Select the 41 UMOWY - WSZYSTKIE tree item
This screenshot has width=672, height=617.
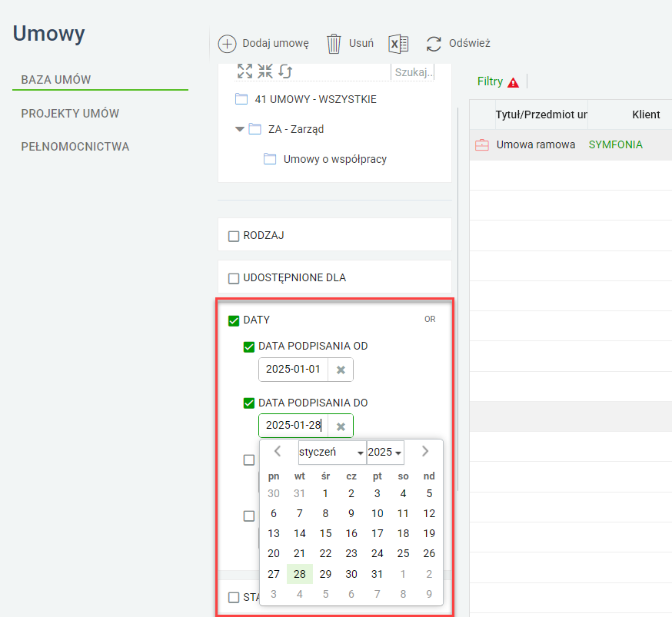[x=315, y=99]
